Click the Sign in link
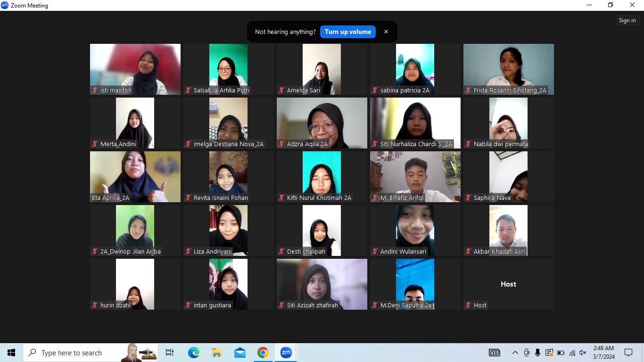Image resolution: width=644 pixels, height=362 pixels. pyautogui.click(x=627, y=20)
